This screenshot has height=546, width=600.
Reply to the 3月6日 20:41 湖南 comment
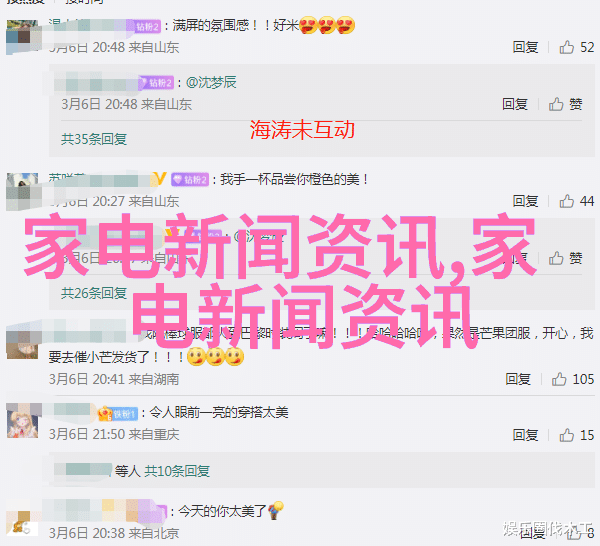[518, 379]
